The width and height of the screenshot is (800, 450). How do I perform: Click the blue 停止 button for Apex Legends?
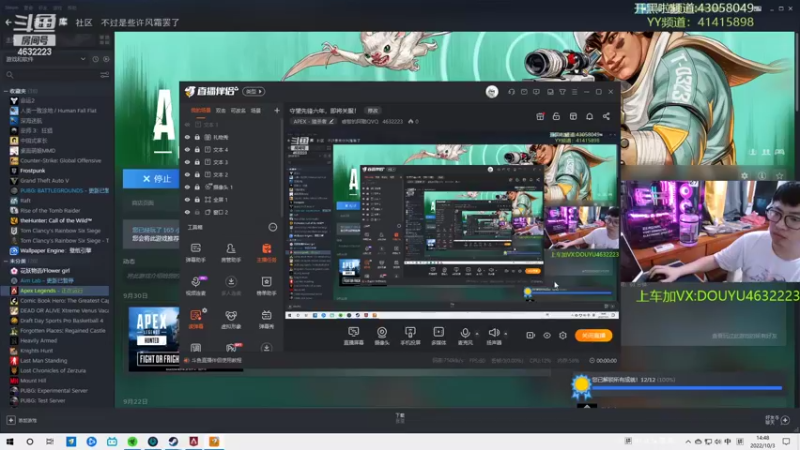pos(151,179)
